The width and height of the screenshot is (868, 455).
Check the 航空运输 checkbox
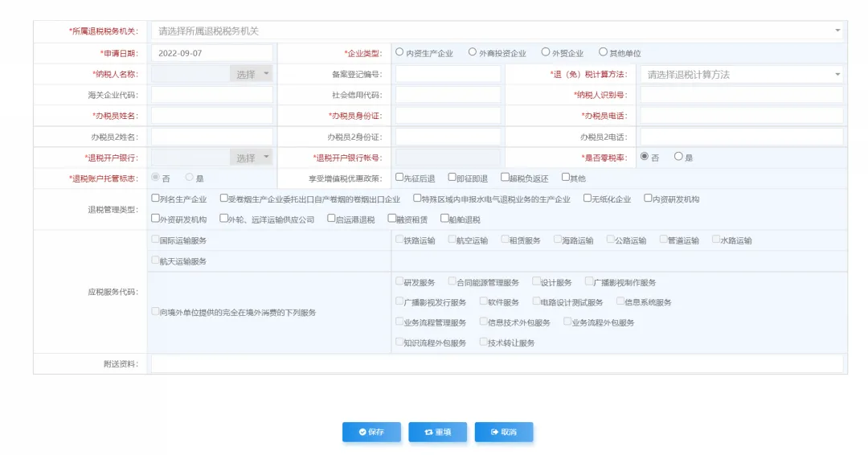(x=452, y=240)
